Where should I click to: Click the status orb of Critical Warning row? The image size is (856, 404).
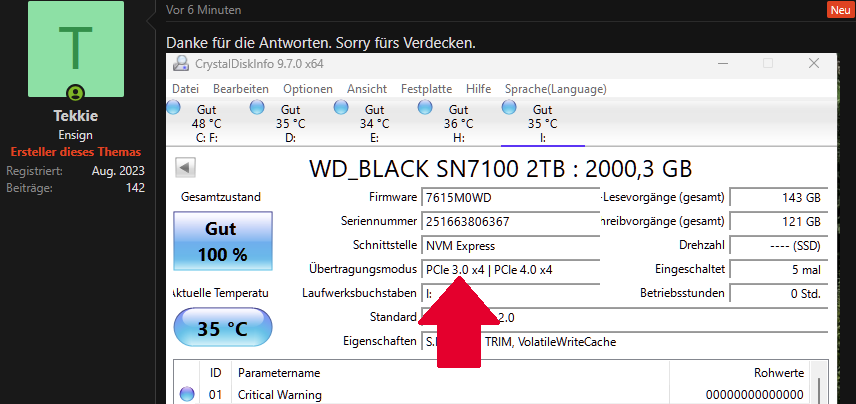(x=187, y=394)
